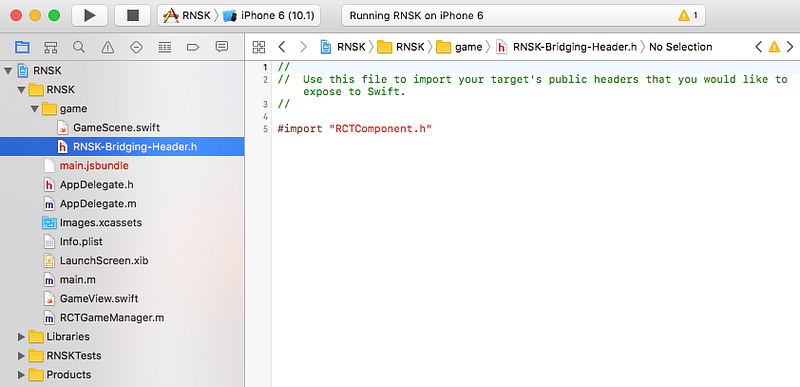This screenshot has height=387, width=800.
Task: Click the Images.xcassets icon
Action: tap(49, 223)
